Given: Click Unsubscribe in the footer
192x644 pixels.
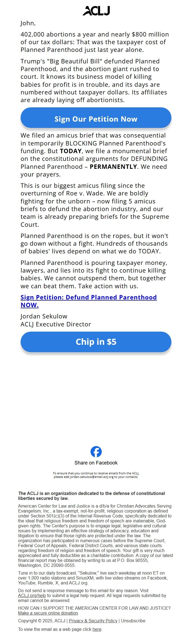Looking at the screenshot, I should point(133,621).
